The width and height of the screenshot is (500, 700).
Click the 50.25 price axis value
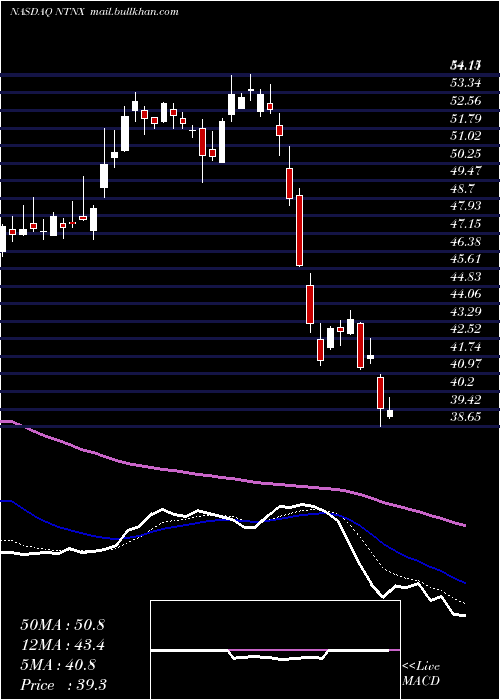(465, 154)
